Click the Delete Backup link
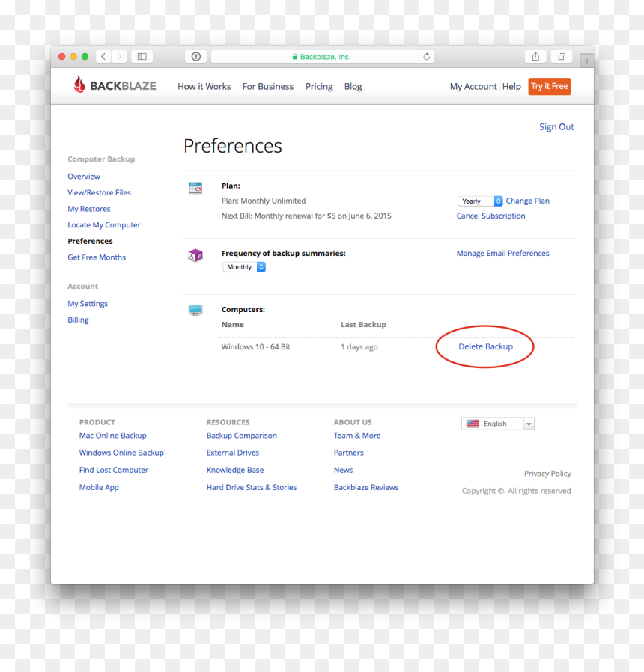644x672 pixels. tap(485, 346)
